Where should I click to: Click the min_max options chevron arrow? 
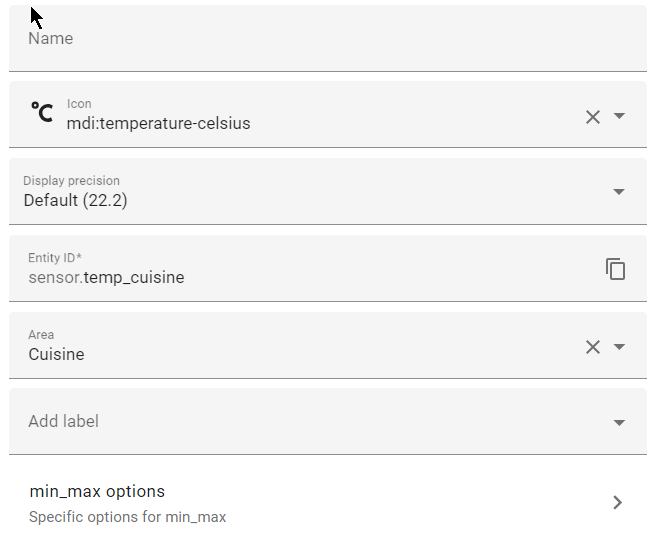pos(617,502)
